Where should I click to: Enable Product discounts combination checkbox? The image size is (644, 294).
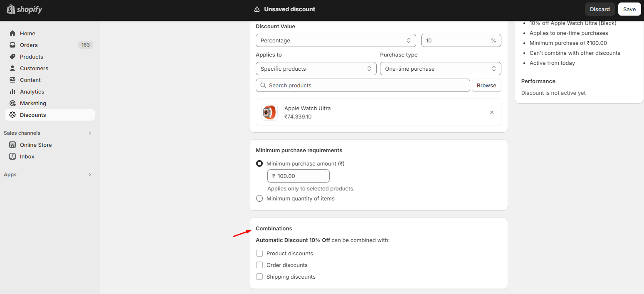coord(259,253)
